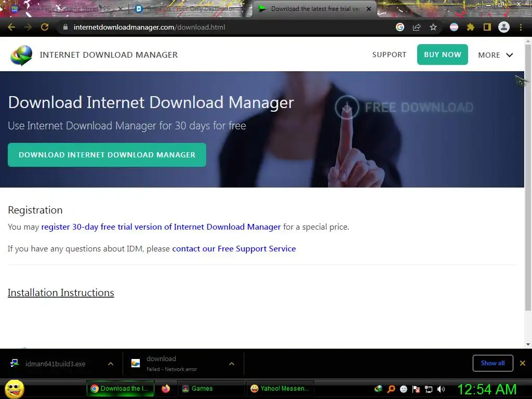
Task: Click the IDM globe logo
Action: (x=21, y=55)
